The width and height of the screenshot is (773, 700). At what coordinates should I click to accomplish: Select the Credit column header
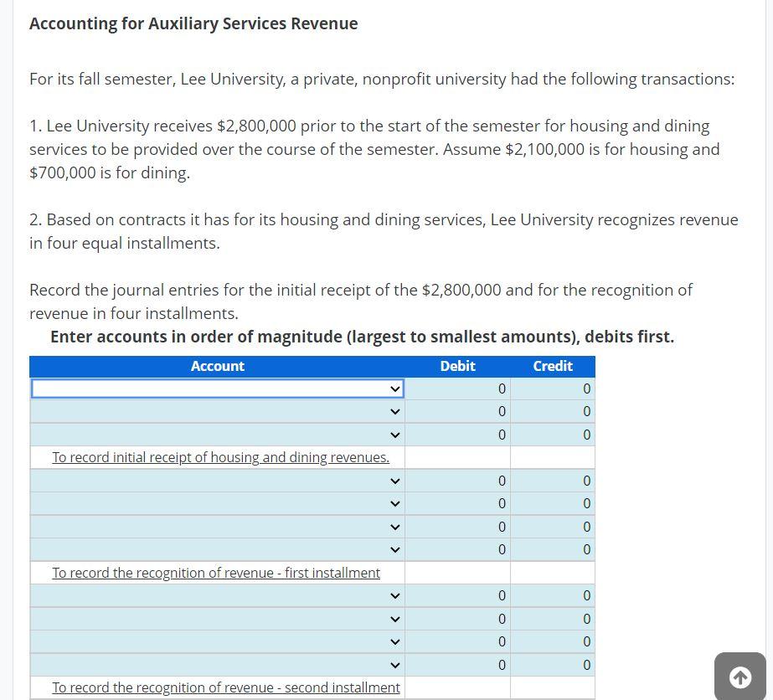[x=551, y=366]
